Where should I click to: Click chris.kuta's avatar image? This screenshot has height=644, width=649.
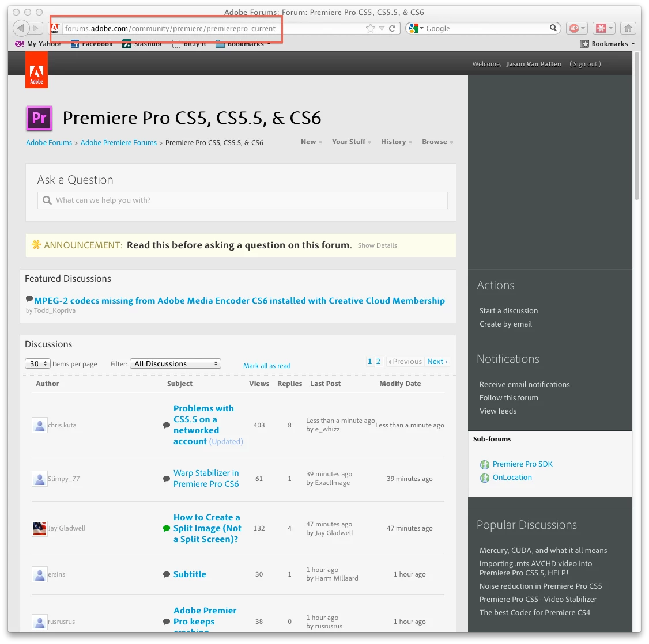click(x=39, y=425)
